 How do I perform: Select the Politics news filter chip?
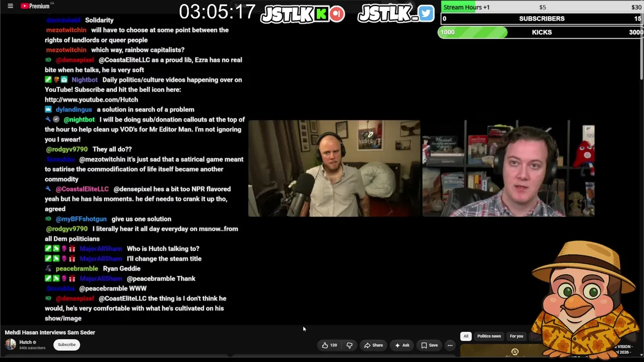tap(489, 336)
